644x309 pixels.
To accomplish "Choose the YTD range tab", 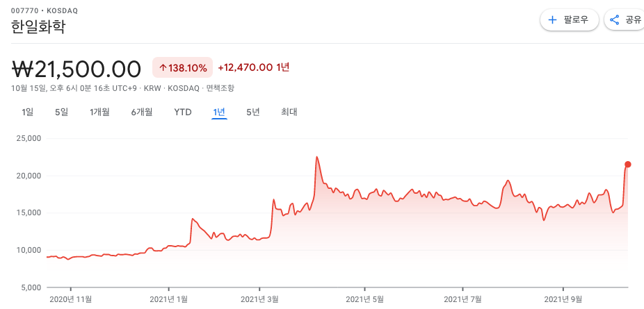I will (x=183, y=112).
